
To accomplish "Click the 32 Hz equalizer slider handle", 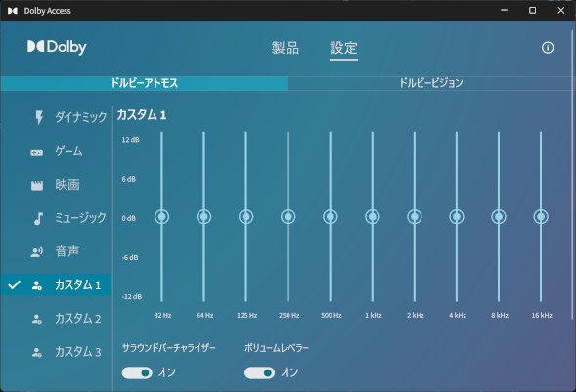I will tap(161, 217).
